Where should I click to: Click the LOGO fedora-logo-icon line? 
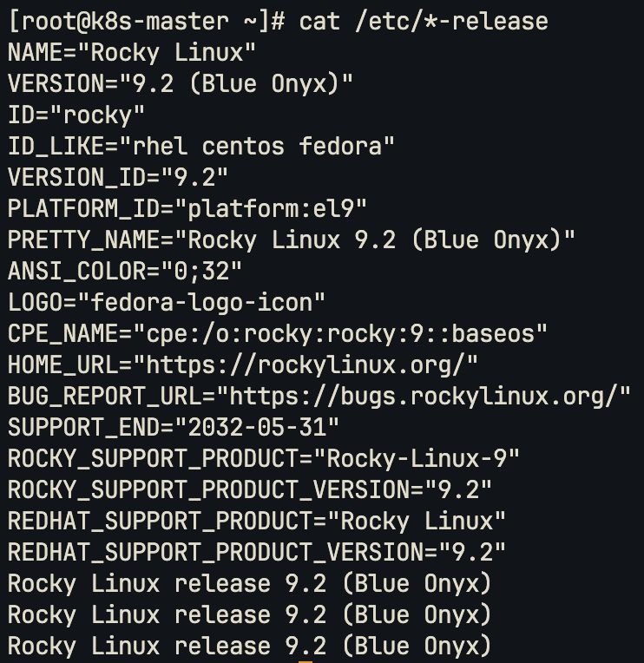[167, 302]
